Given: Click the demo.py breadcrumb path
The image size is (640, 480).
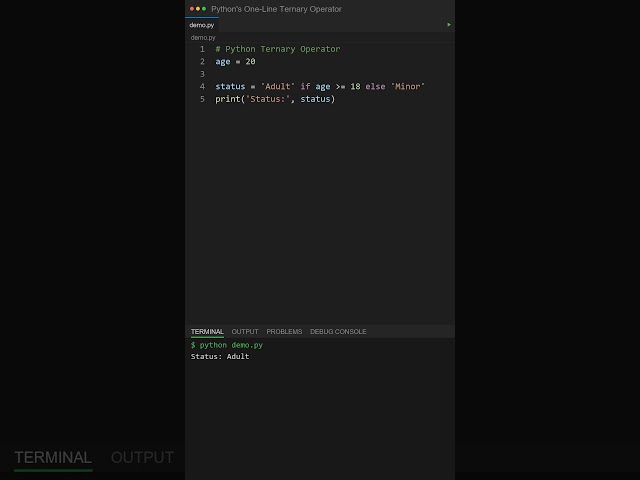Looking at the screenshot, I should click(x=203, y=38).
